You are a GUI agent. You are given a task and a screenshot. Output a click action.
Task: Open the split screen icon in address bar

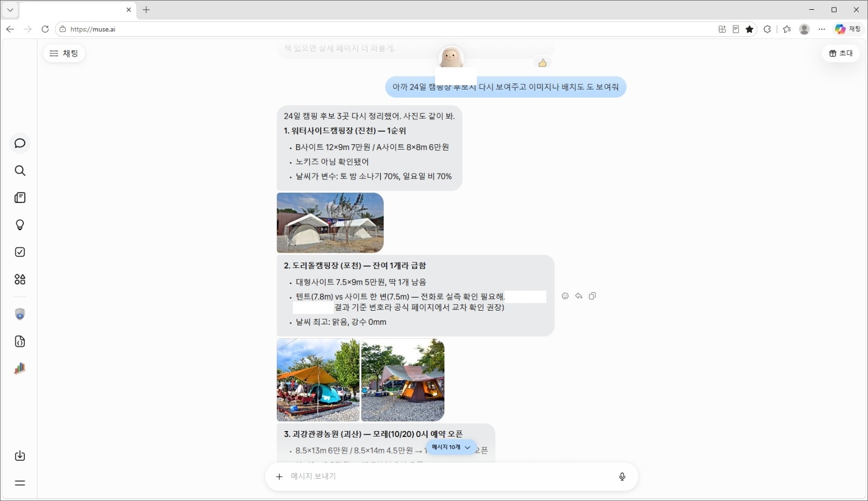pos(722,29)
